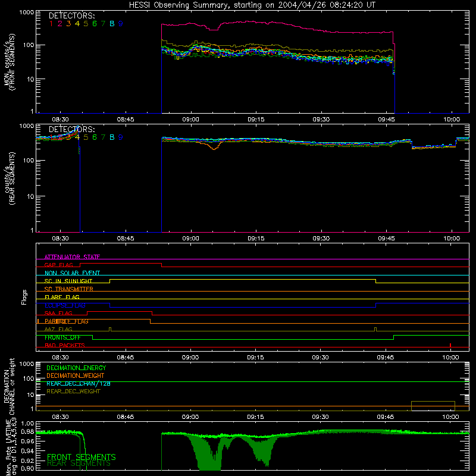Click detector 1 legend number in front segments plot
The image size is (476, 476).
coord(51,24)
